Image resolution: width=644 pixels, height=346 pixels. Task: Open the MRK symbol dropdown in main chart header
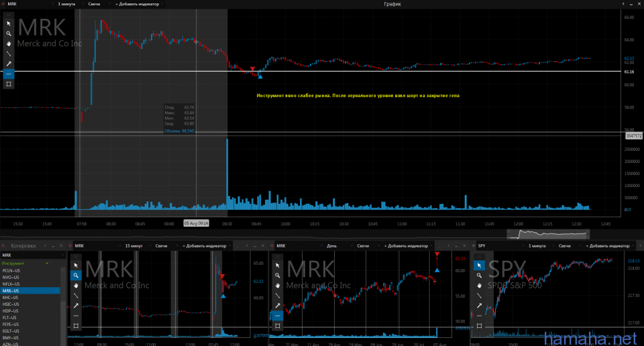(30, 4)
